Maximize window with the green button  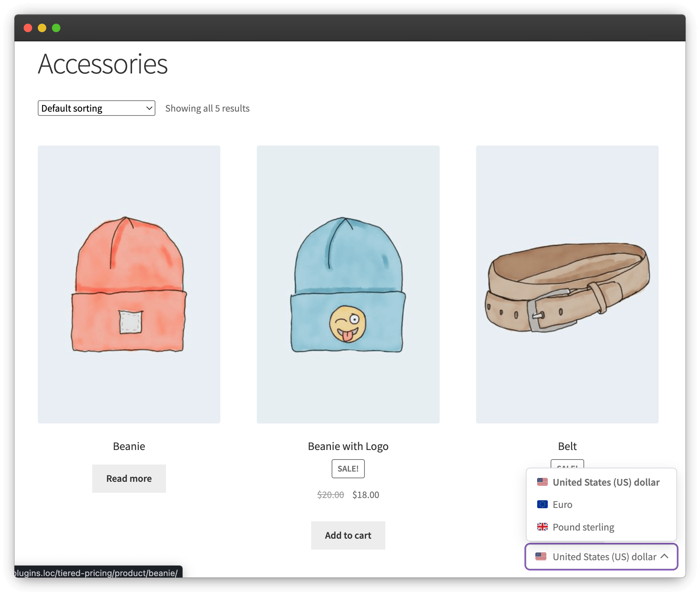click(x=56, y=28)
